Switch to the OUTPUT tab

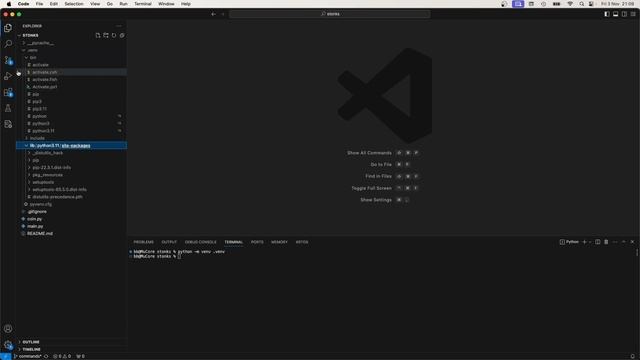(x=169, y=242)
